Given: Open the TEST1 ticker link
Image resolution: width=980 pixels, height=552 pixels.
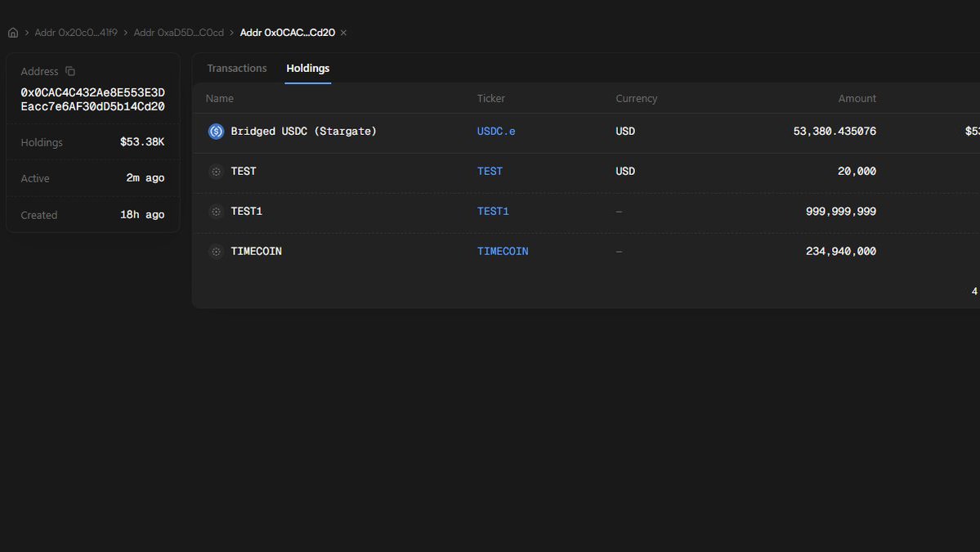Looking at the screenshot, I should pyautogui.click(x=493, y=211).
